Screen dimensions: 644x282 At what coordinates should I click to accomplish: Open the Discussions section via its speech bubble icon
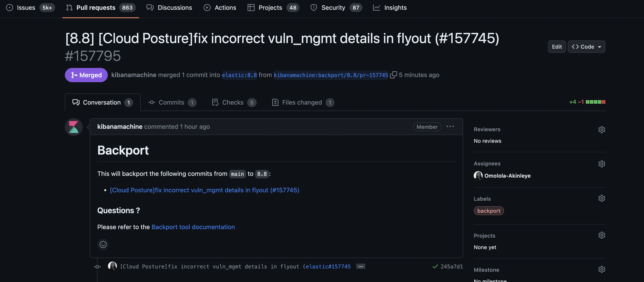(x=150, y=8)
